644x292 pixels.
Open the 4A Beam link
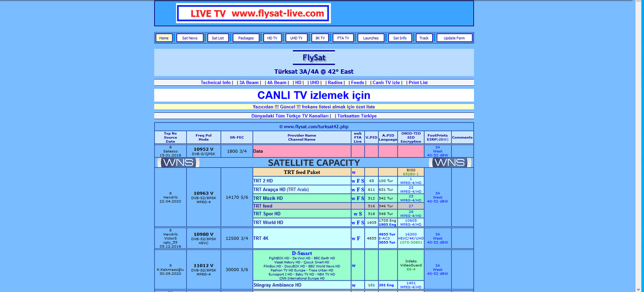point(277,82)
